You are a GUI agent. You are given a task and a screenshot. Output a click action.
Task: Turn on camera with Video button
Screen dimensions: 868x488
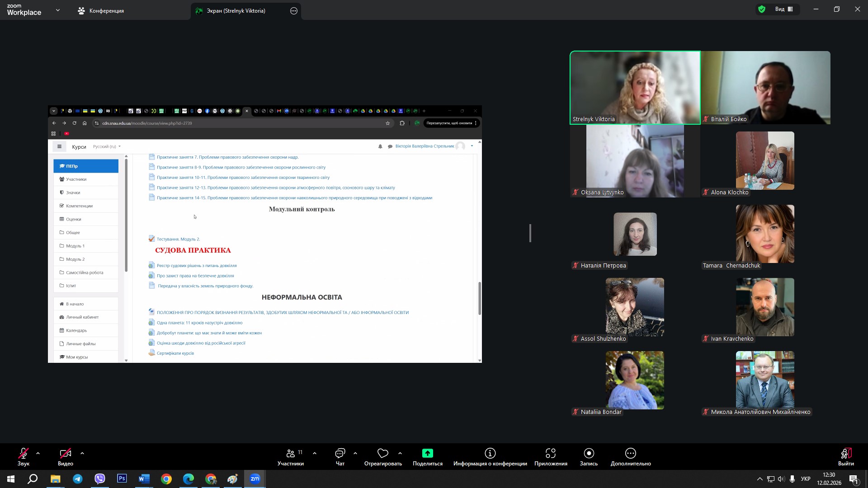(65, 454)
